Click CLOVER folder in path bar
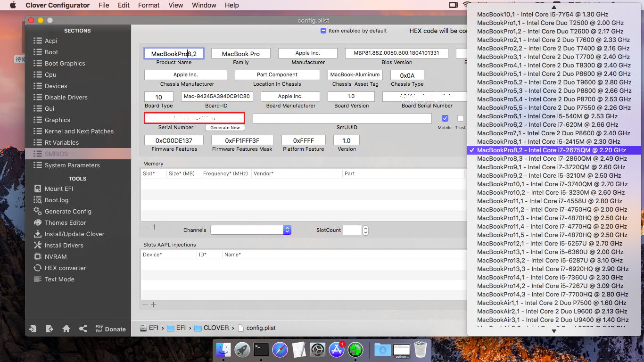The width and height of the screenshot is (644, 362). (x=212, y=328)
